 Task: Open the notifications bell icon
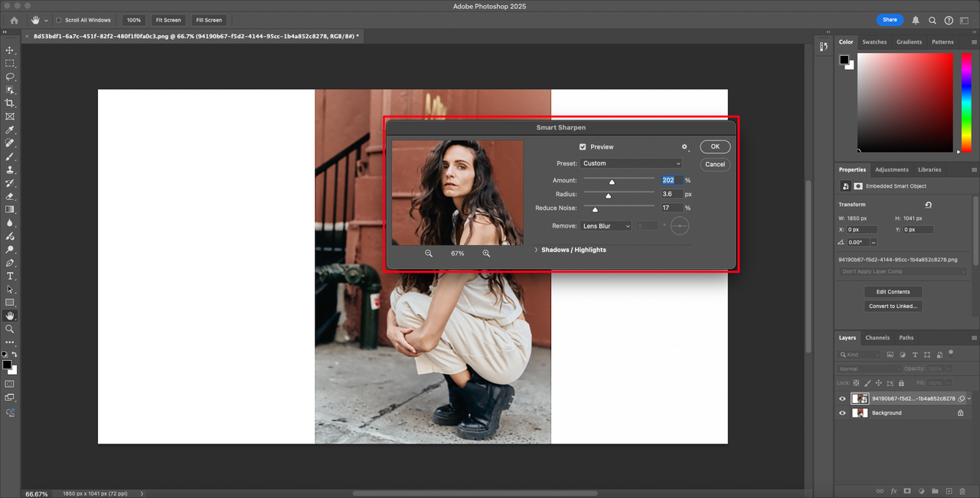[x=916, y=20]
